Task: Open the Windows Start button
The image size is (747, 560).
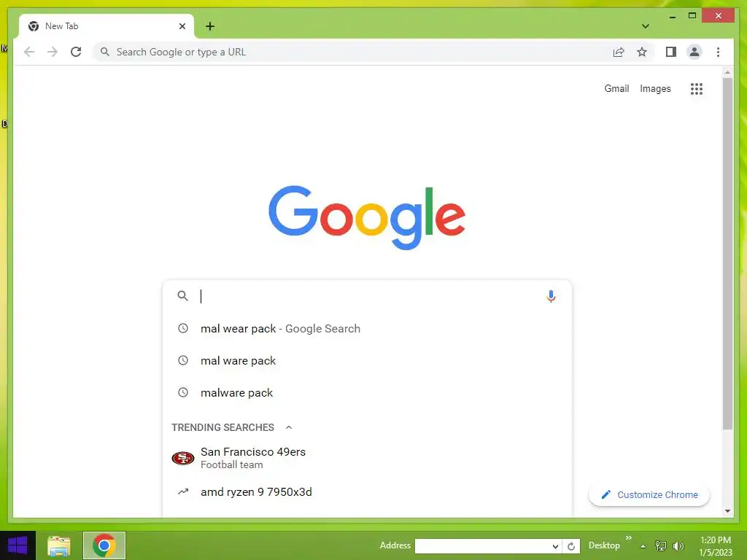Action: 18,545
